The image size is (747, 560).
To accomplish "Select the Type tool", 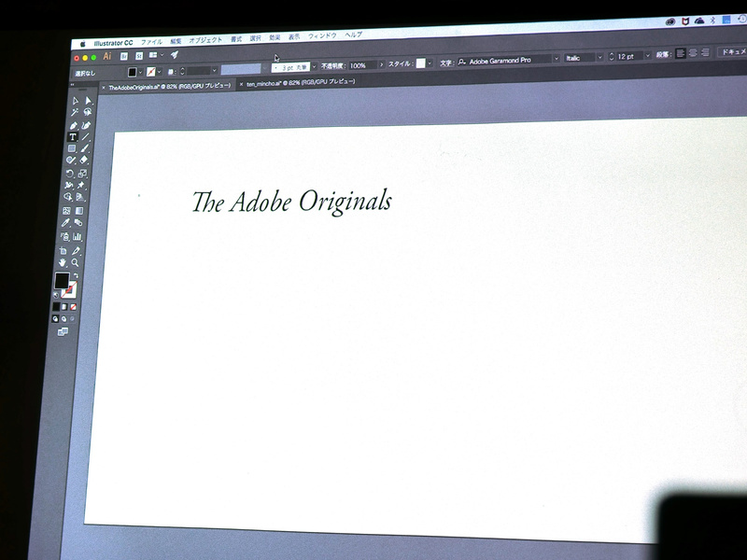I will [73, 137].
